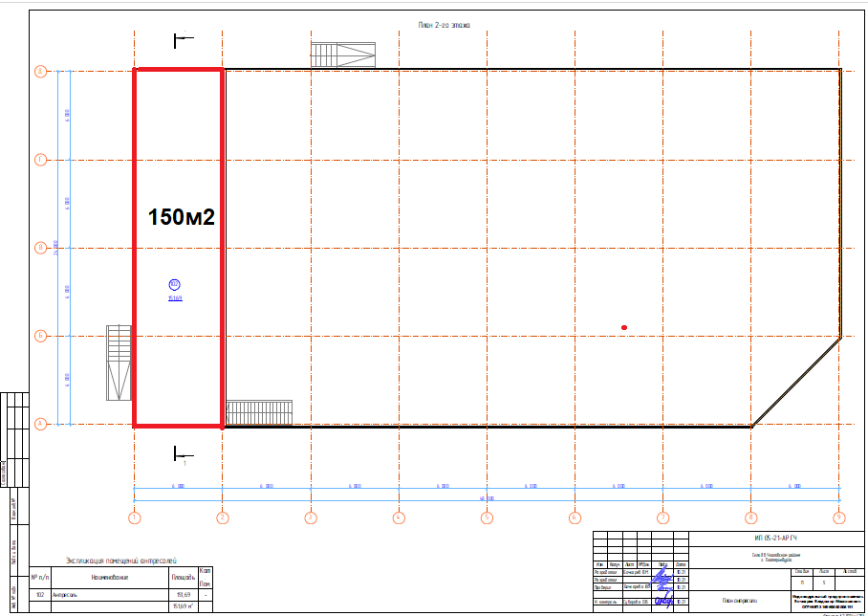
Task: Click the grid axis bubble numbered 1
Action: coord(134,517)
